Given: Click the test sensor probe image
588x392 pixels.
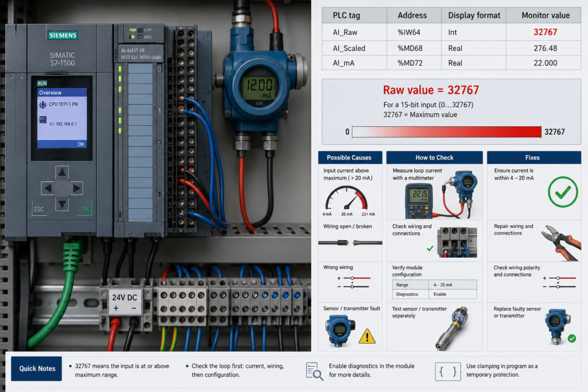Looking at the screenshot, I should pos(452,328).
